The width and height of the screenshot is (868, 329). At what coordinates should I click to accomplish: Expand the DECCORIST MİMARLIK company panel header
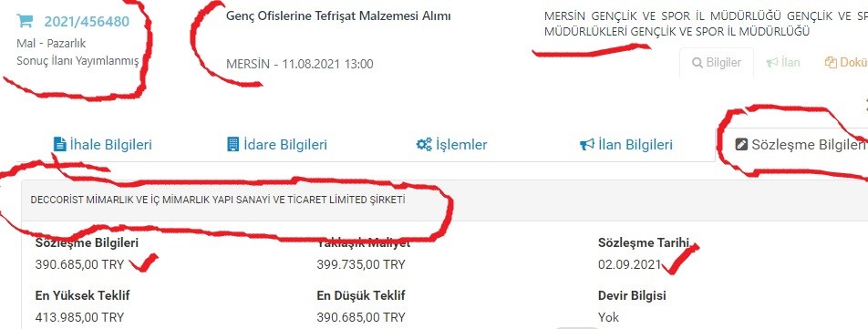point(445,200)
